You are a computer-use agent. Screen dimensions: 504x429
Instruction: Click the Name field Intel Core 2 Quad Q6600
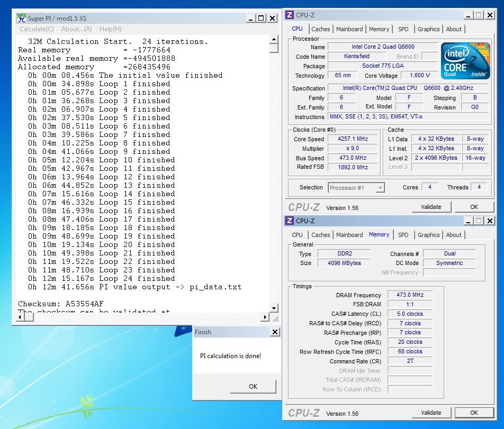[383, 47]
